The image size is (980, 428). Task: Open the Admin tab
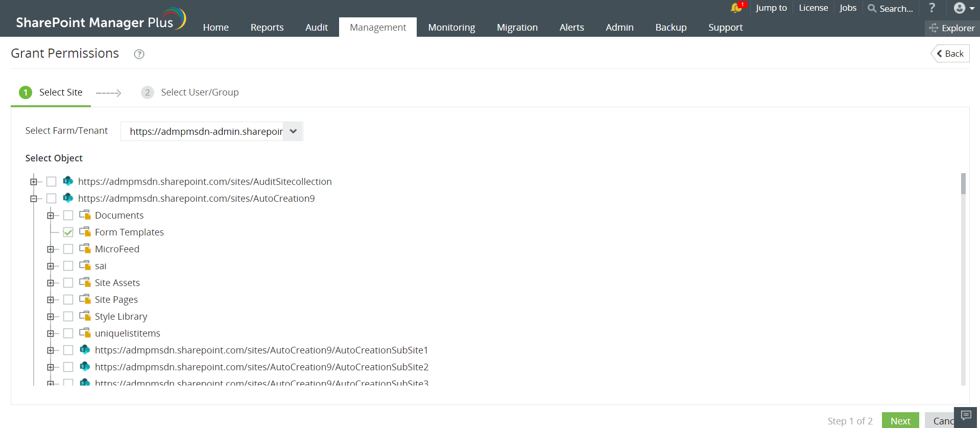pyautogui.click(x=619, y=27)
